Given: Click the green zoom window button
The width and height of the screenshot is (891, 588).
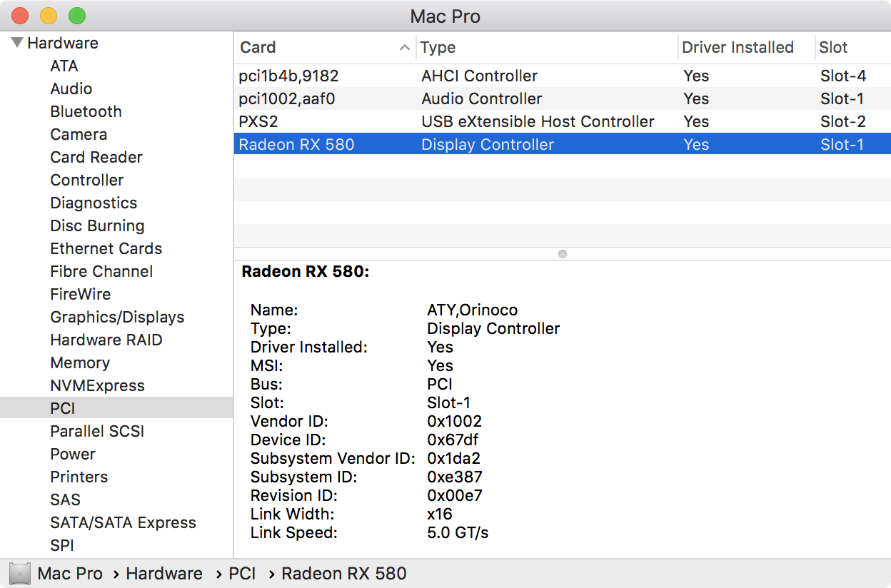Looking at the screenshot, I should pyautogui.click(x=76, y=16).
